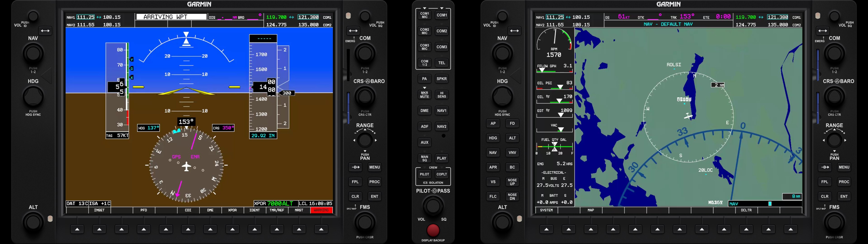Click the NRST softkey label on PFD
Screen dimensions: 868x244
pos(299,210)
